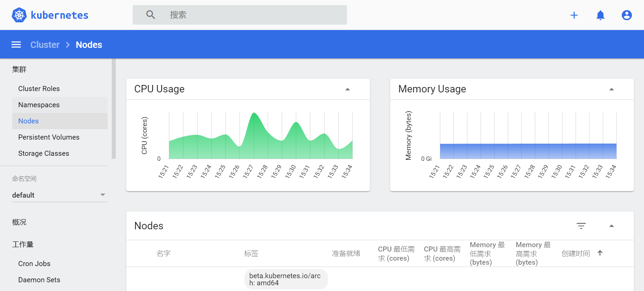The image size is (644, 291).
Task: Click the Memory 最高需求 column header
Action: click(533, 254)
